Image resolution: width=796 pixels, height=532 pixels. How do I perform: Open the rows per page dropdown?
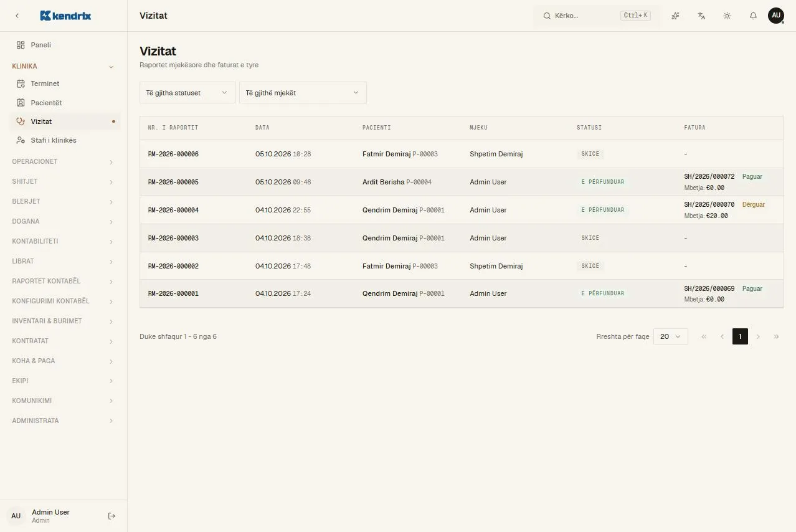click(671, 336)
